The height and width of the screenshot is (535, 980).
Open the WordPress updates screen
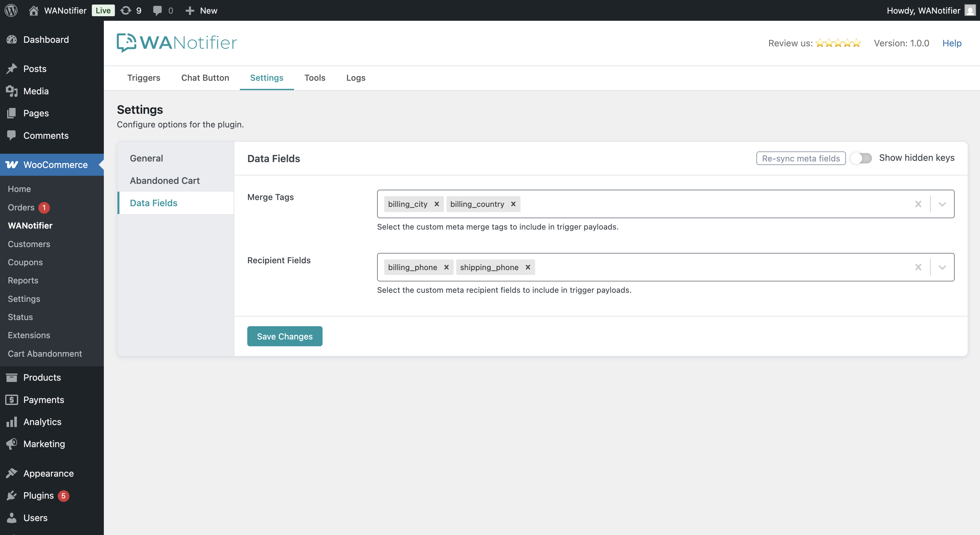pos(130,10)
